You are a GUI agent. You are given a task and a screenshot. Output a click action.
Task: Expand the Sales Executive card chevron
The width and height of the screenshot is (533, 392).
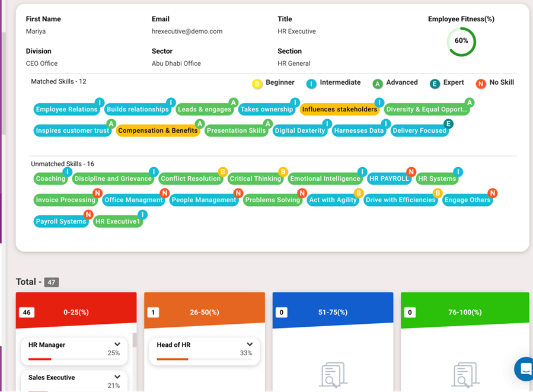117,377
